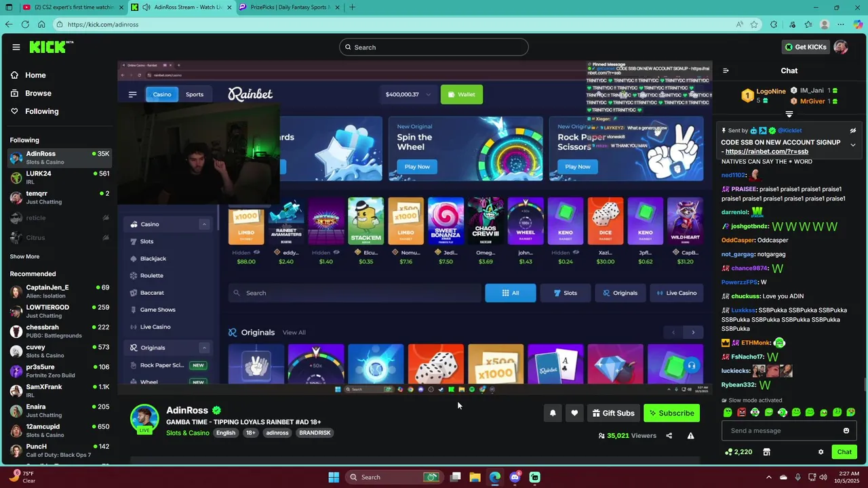Click the English language tag
The image size is (868, 488).
pos(226,433)
